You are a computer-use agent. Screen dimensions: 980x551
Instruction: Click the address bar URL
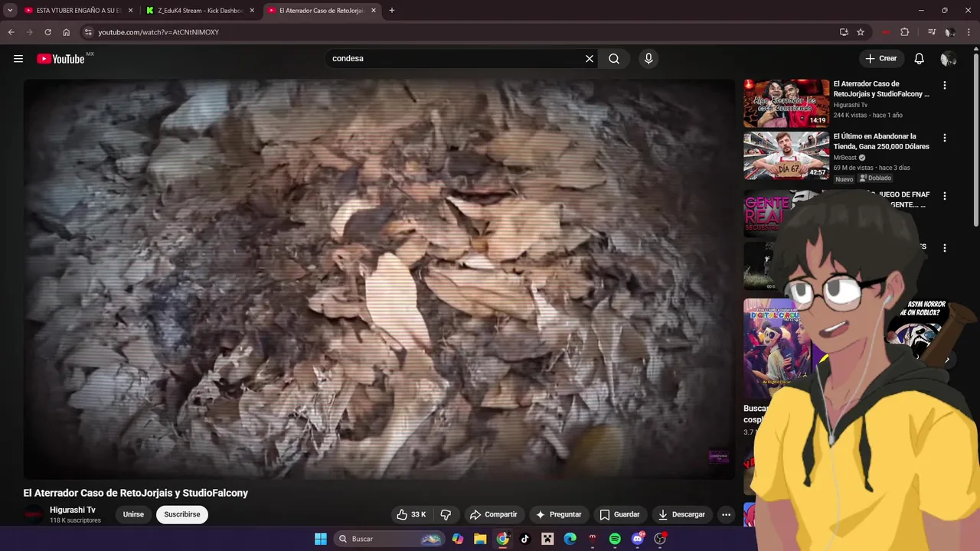pyautogui.click(x=158, y=32)
